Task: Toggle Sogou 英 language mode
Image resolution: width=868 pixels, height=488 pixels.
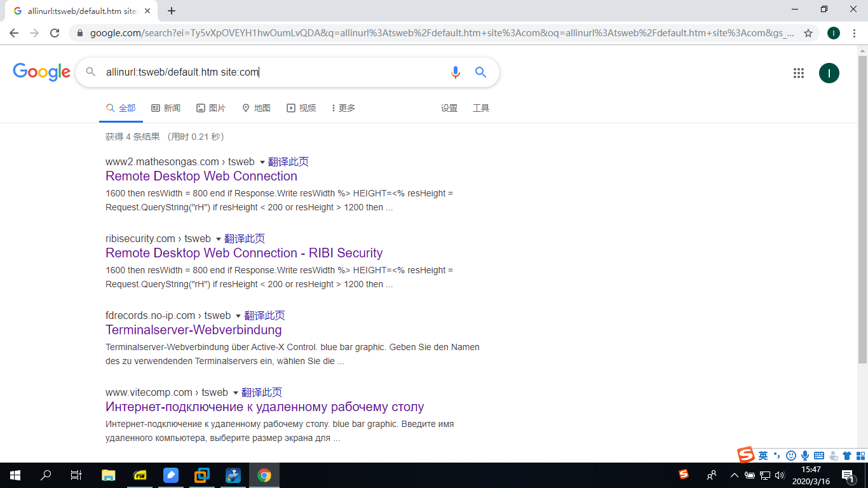Action: (763, 456)
